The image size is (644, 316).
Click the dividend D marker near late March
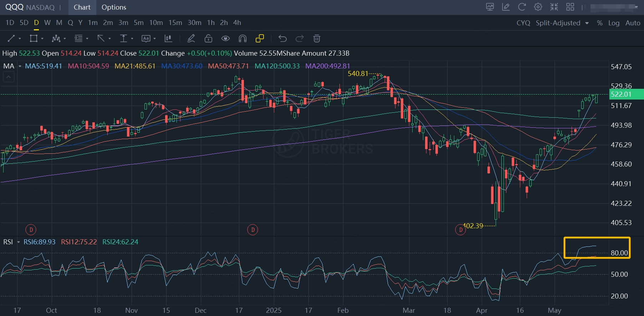tap(461, 230)
